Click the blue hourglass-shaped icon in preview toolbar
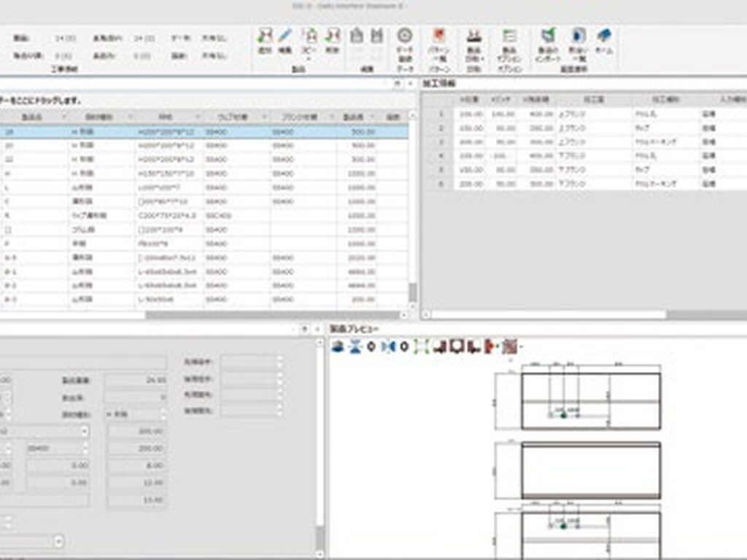Image resolution: width=747 pixels, height=560 pixels. coord(355,346)
